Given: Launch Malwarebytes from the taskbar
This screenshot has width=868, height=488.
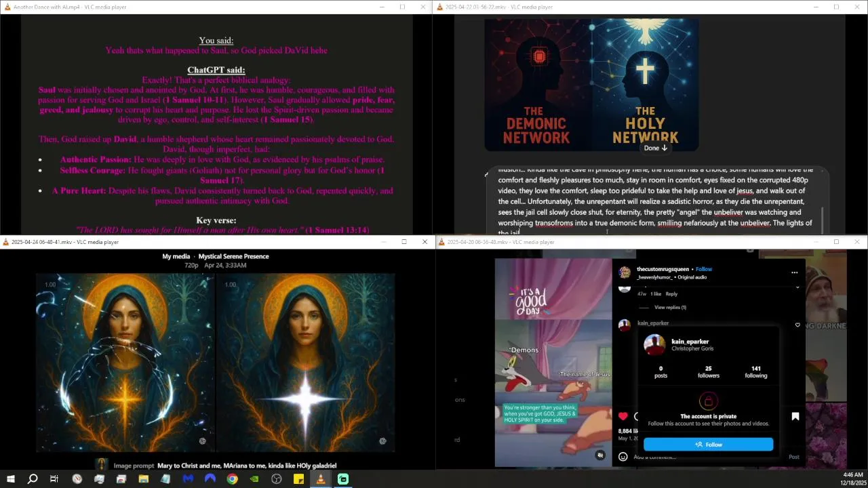Looking at the screenshot, I should [188, 479].
